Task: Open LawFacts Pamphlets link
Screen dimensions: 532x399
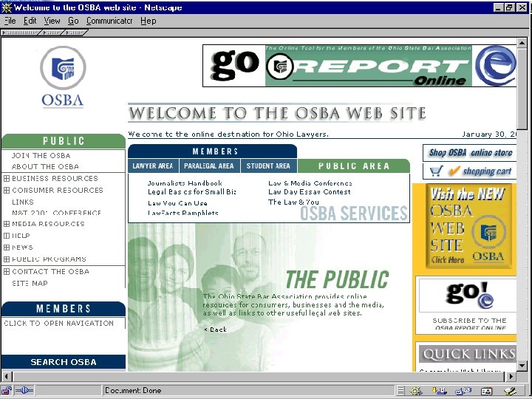Action: [183, 213]
